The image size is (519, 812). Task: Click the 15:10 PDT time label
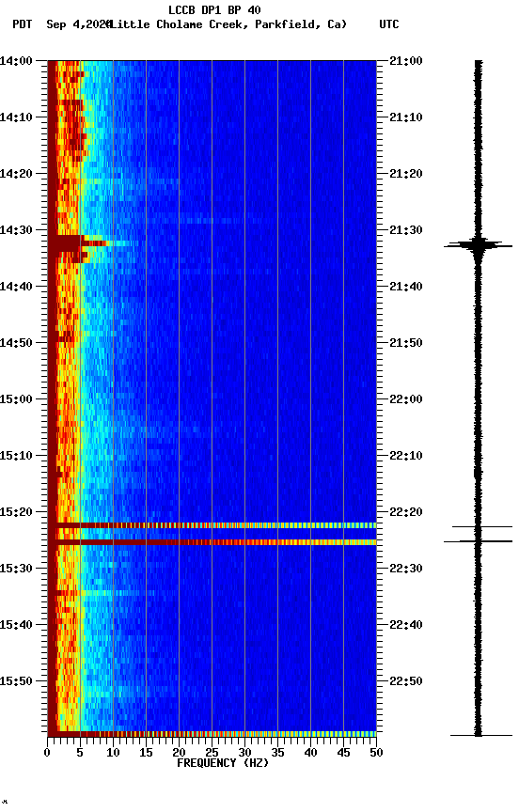[x=16, y=456]
